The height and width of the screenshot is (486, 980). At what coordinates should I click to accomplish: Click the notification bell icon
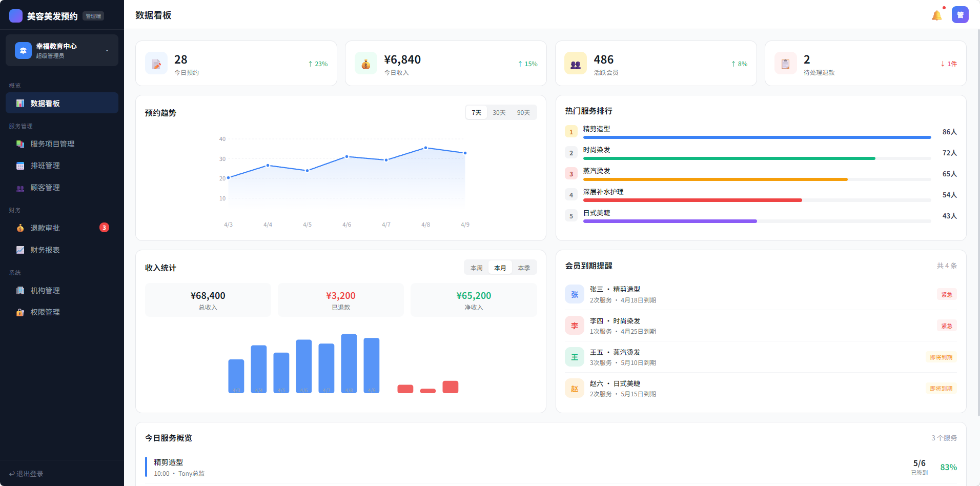pos(936,15)
